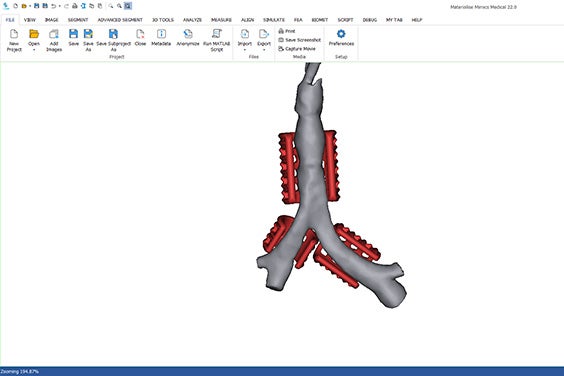The image size is (564, 376).
Task: Open the HELP tab
Action: pyautogui.click(x=417, y=20)
